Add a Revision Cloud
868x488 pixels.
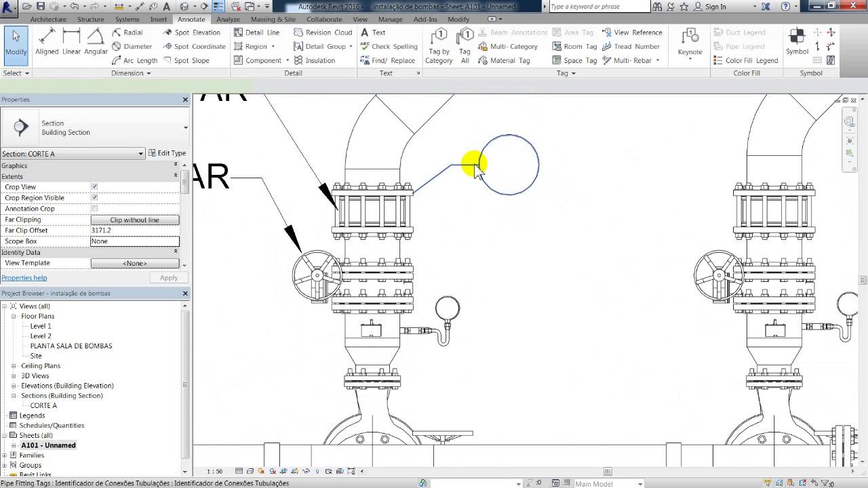[x=323, y=33]
